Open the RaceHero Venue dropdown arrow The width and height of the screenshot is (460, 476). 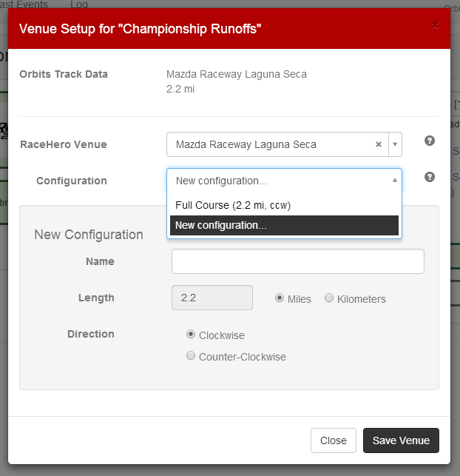(x=395, y=144)
